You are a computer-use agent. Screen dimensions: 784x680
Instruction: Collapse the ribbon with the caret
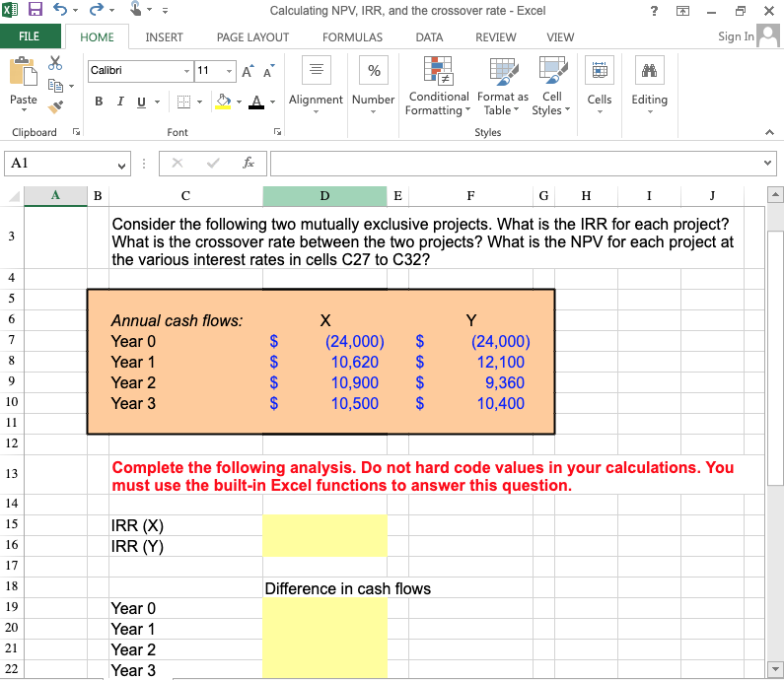tap(769, 132)
